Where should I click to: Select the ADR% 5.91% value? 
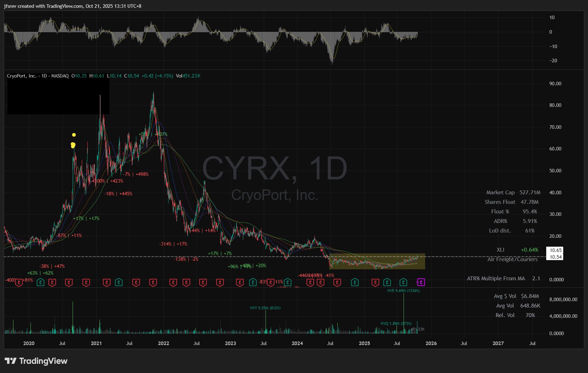(530, 221)
